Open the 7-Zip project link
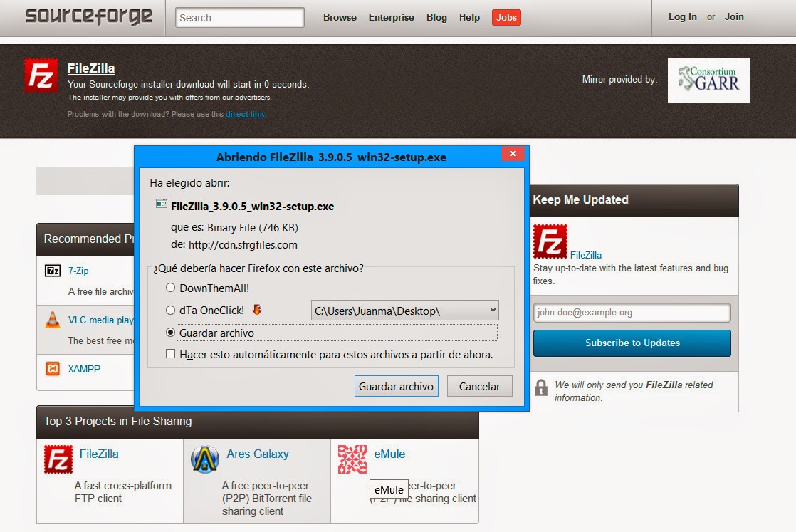Viewport: 796px width, 532px height. [x=78, y=271]
